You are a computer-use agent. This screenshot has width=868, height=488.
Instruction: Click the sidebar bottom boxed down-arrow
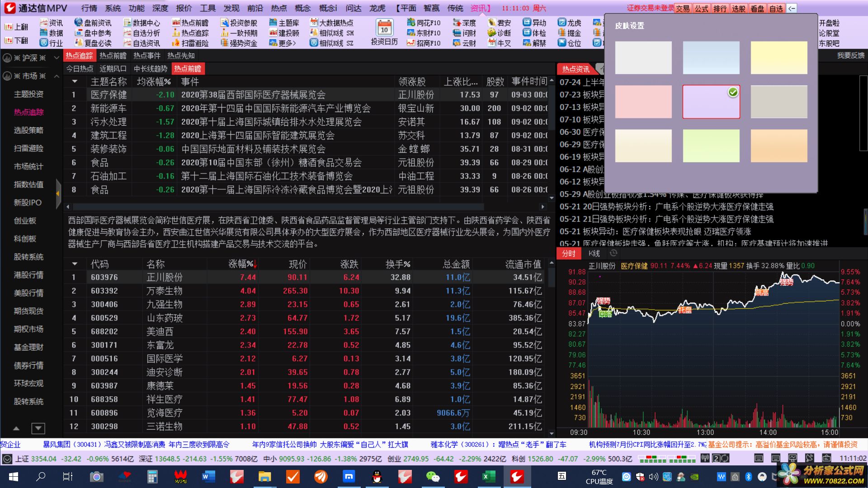[x=38, y=428]
